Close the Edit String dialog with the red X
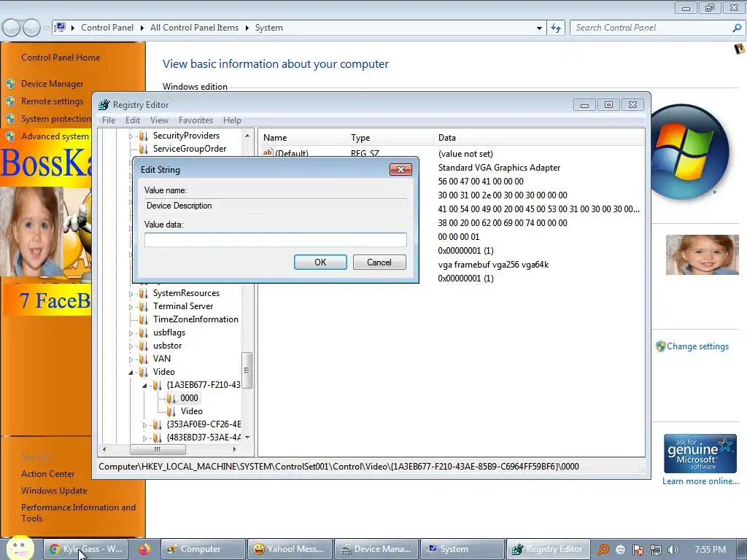 (x=400, y=169)
